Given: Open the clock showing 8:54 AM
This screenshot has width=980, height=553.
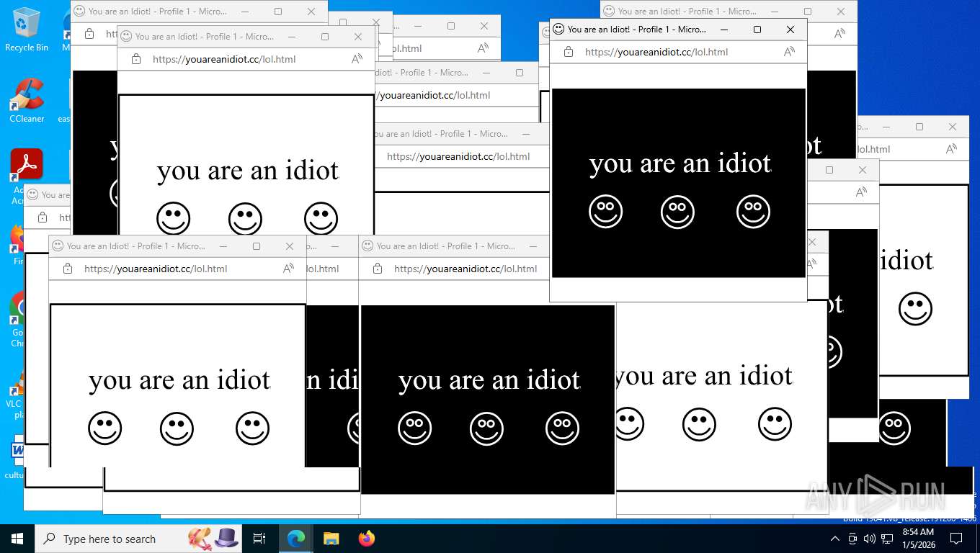Looking at the screenshot, I should [x=918, y=539].
